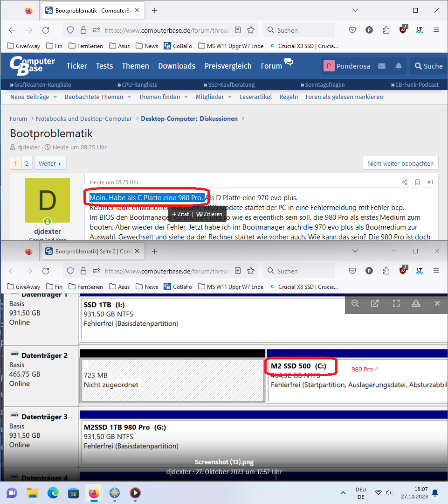This screenshot has height=504, width=448.
Task: List all tabs chevron in bottom window
Action: (x=355, y=251)
